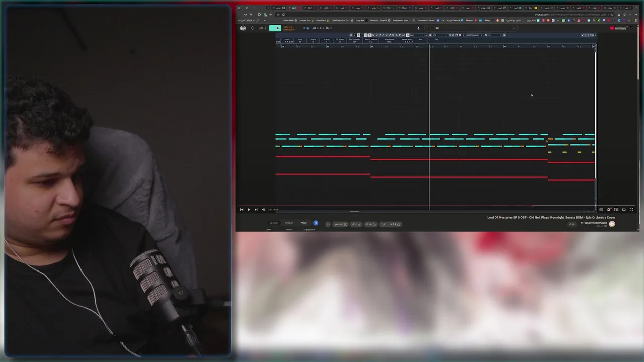Screen dimensions: 644x362
Task: Click the channel avatar thumbnail
Action: 612,224
